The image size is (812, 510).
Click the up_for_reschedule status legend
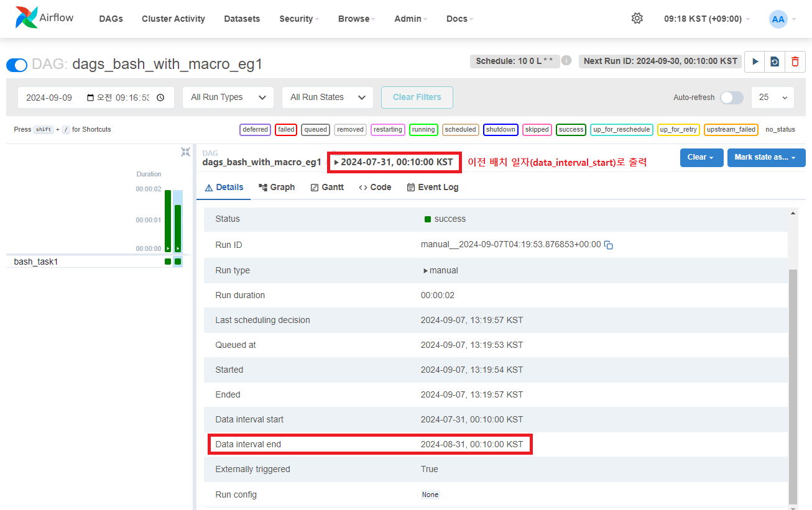pos(622,130)
